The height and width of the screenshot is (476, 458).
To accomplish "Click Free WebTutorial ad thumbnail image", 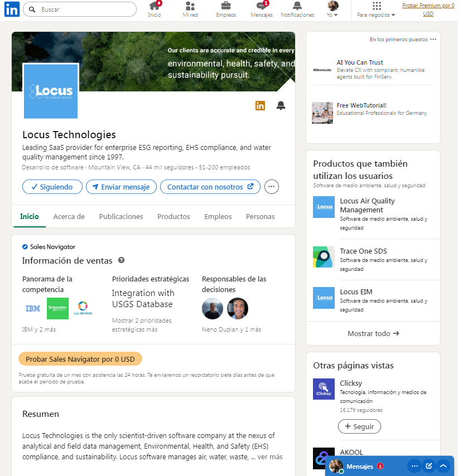I will pyautogui.click(x=322, y=113).
